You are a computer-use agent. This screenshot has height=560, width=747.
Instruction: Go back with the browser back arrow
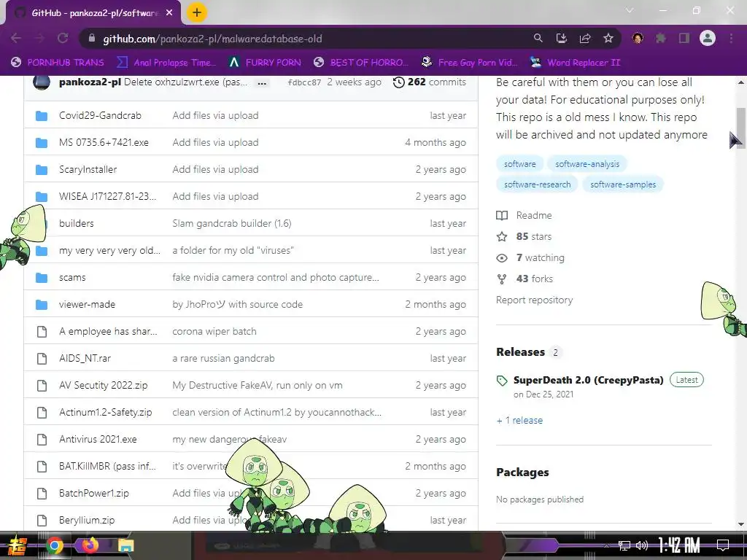pos(16,38)
